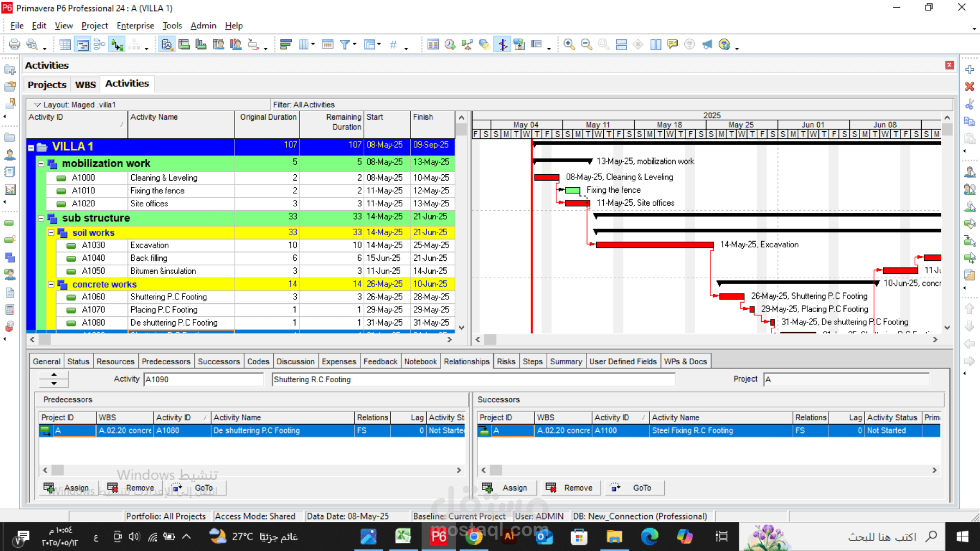980x551 pixels.
Task: Click GoTo under Successors
Action: (634, 488)
